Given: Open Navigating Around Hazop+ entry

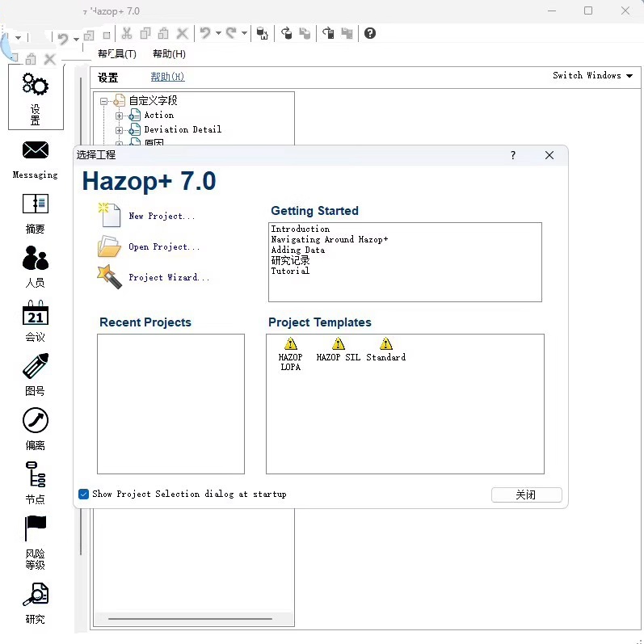Looking at the screenshot, I should (x=330, y=239).
